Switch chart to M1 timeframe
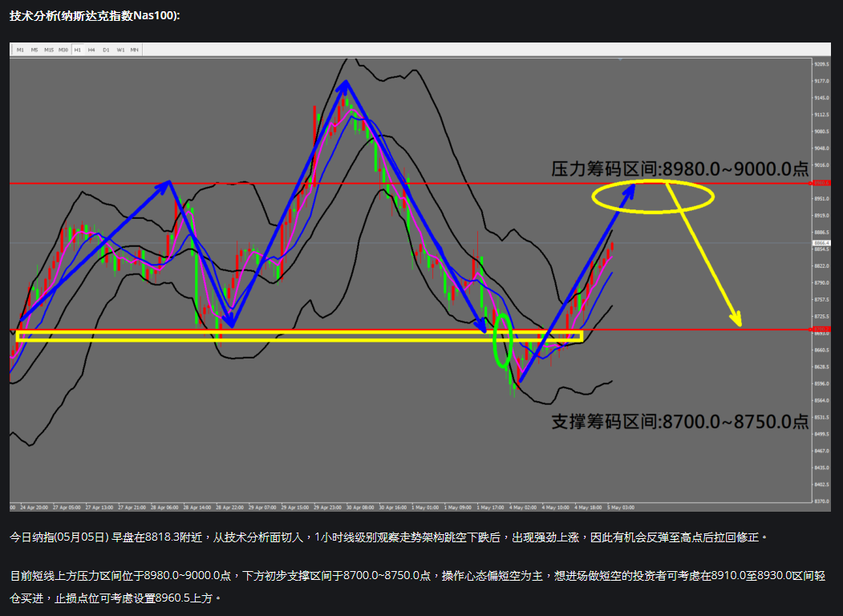 click(20, 50)
